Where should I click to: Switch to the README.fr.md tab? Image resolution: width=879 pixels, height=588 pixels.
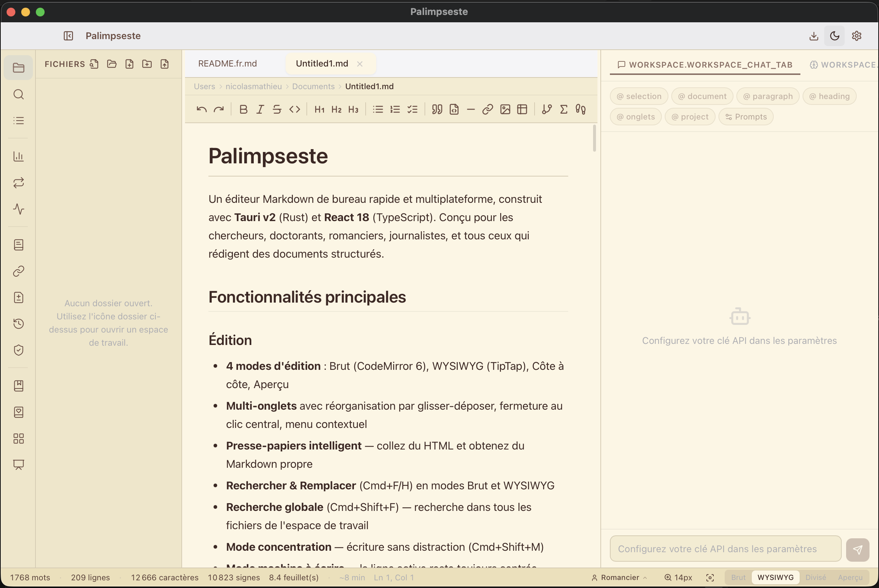coord(227,64)
